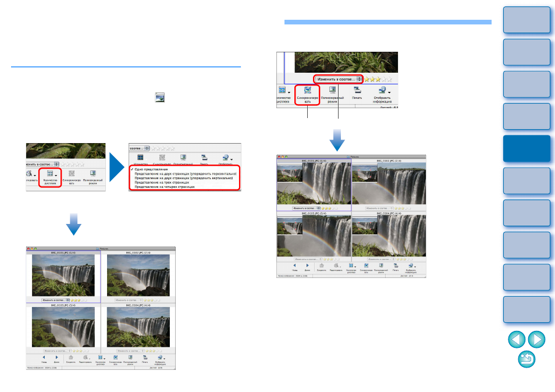This screenshot has height=392, width=555.
Task: Open arrow beside Количество дисплеев in left crop
Action: (56, 175)
